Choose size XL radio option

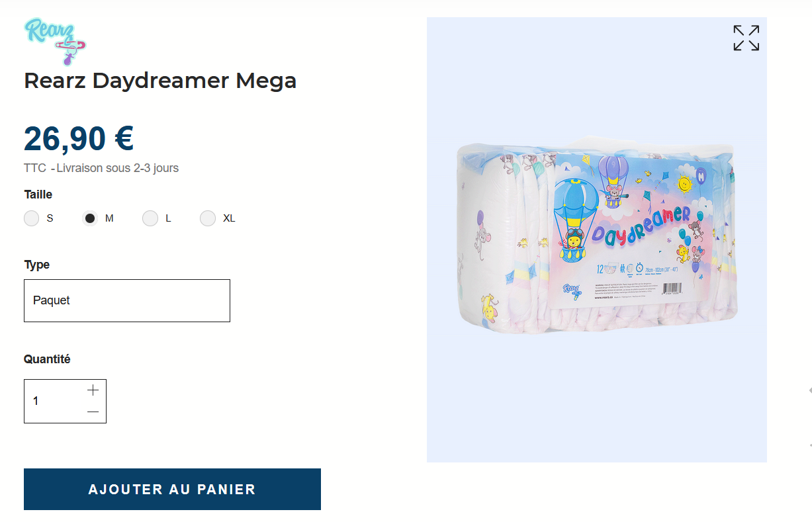[208, 218]
